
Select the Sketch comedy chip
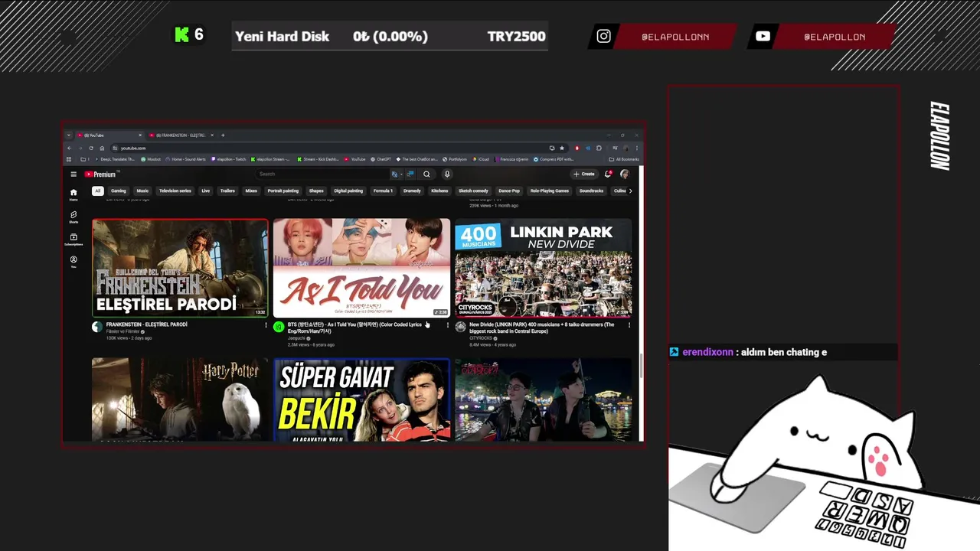[x=474, y=191]
